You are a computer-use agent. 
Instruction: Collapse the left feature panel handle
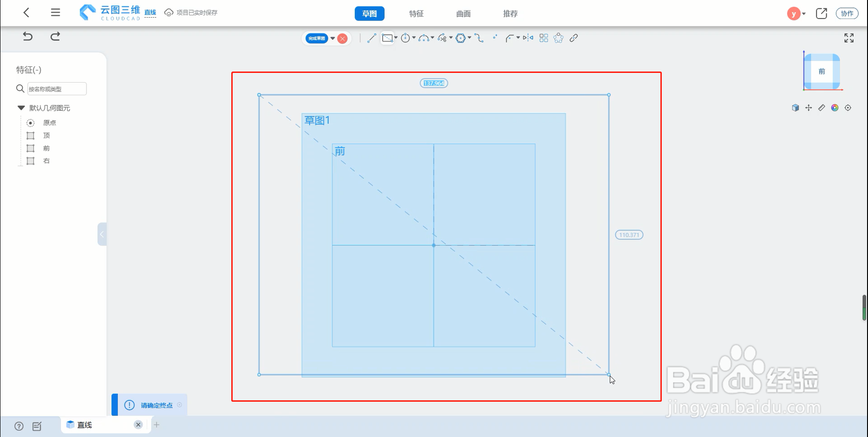pyautogui.click(x=102, y=234)
